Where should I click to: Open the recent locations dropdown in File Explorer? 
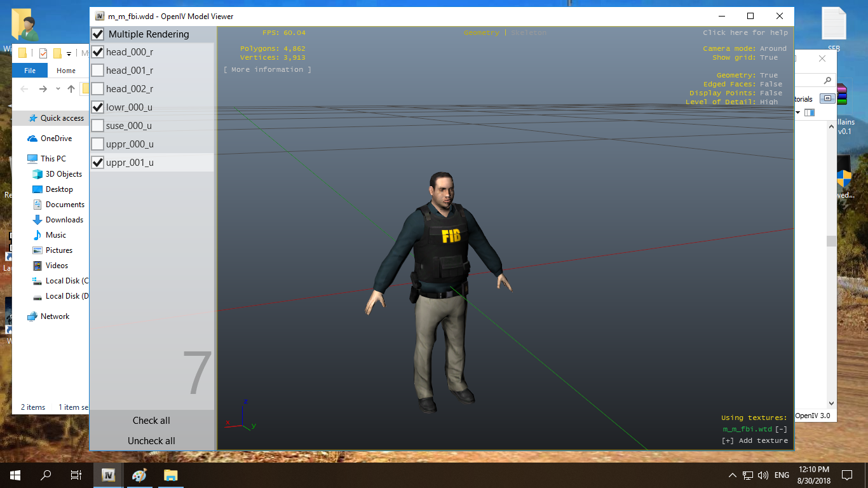coord(58,89)
